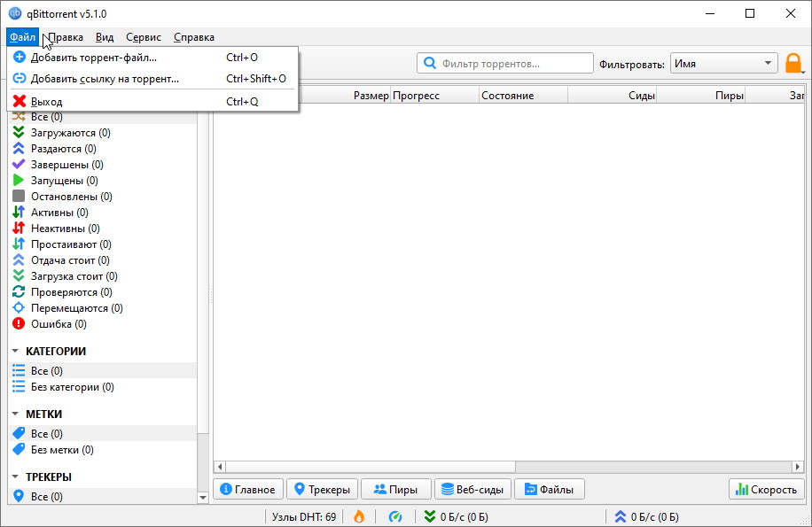The image size is (812, 527).
Task: Click the Активны up-down arrows icon
Action: 19,212
